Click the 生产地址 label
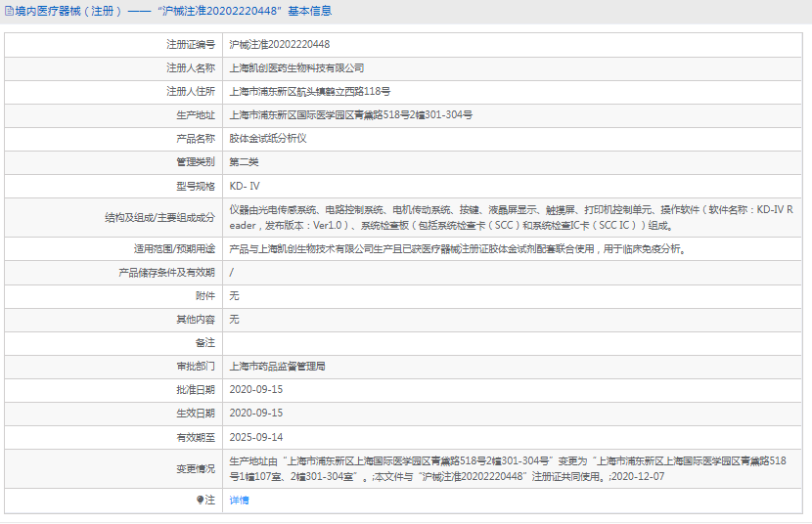 [196, 114]
